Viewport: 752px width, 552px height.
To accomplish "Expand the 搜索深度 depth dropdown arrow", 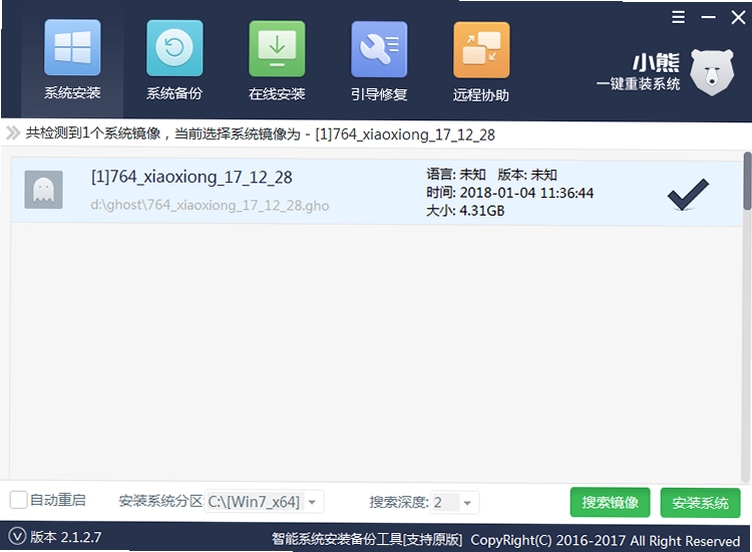I will tap(468, 503).
